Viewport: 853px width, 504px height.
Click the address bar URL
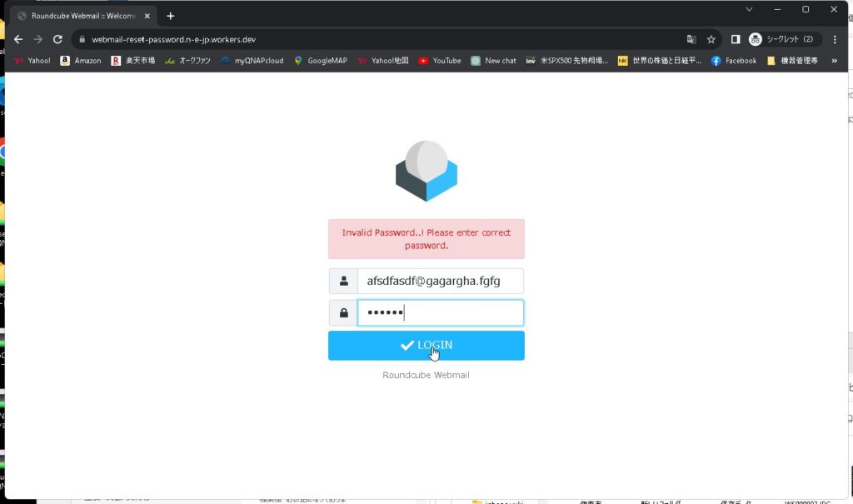coord(333,39)
